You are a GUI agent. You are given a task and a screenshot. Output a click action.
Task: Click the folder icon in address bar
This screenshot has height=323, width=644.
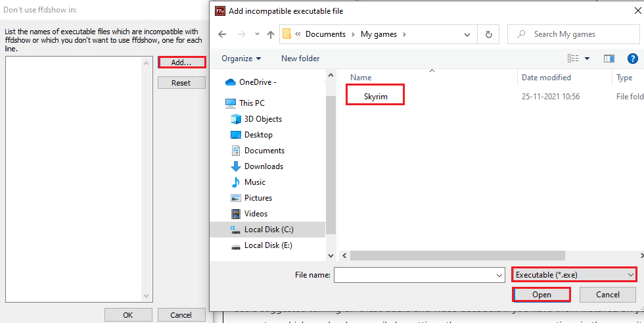pyautogui.click(x=287, y=34)
